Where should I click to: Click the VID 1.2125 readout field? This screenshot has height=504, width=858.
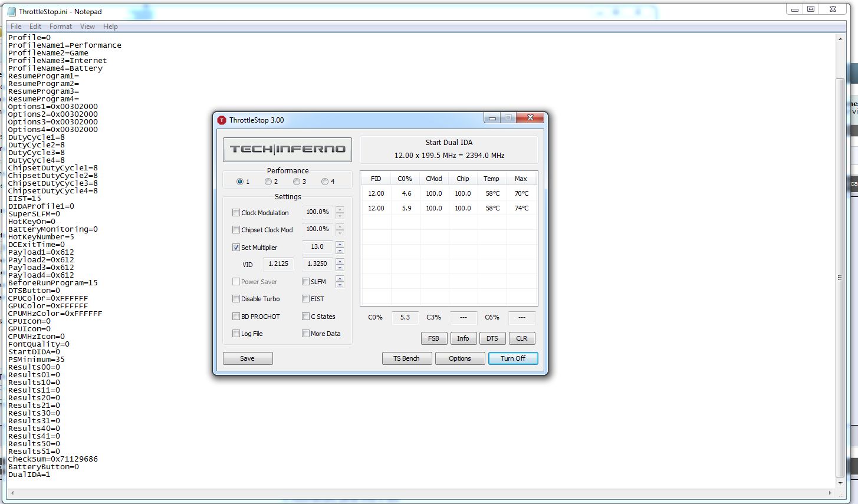point(278,264)
